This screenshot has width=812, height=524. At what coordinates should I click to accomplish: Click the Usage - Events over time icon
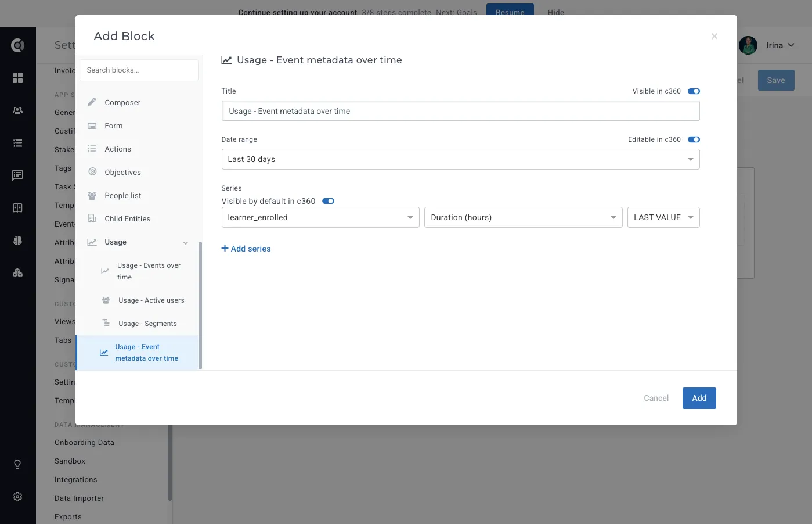click(105, 271)
